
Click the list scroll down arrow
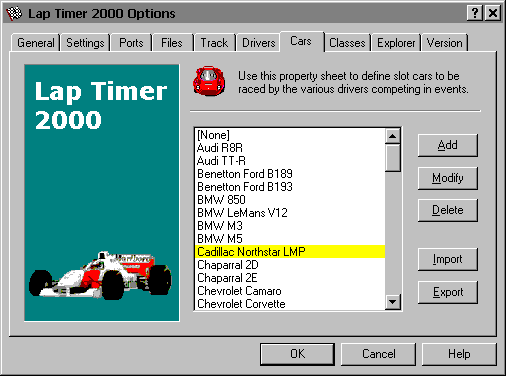[393, 302]
